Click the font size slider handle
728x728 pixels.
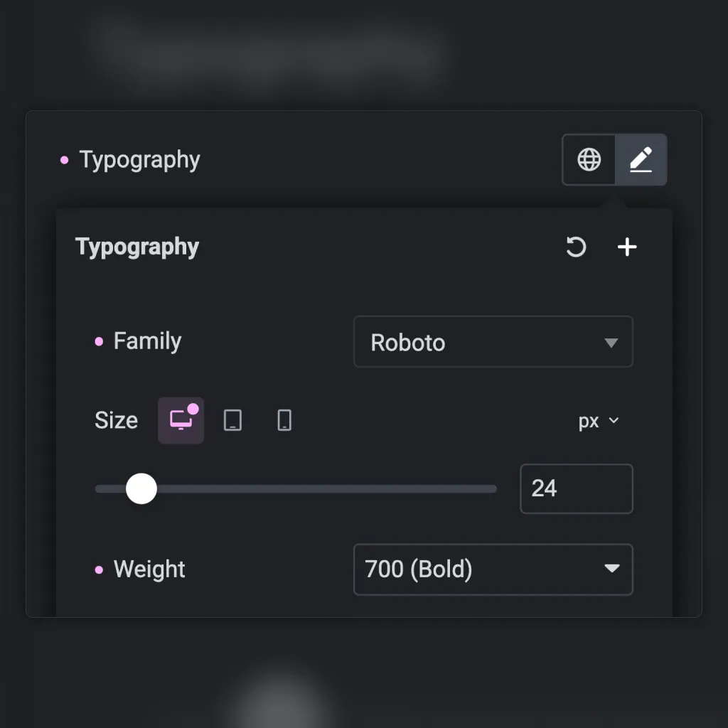141,488
